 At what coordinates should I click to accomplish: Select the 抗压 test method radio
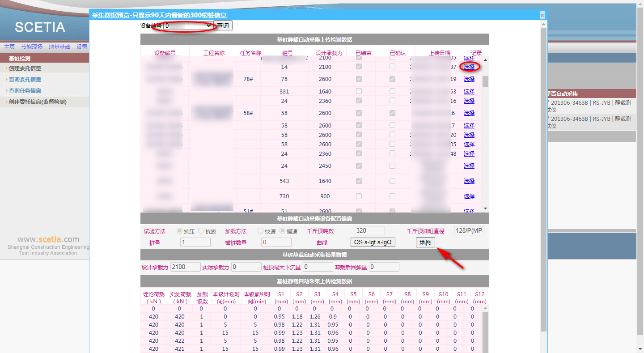180,231
